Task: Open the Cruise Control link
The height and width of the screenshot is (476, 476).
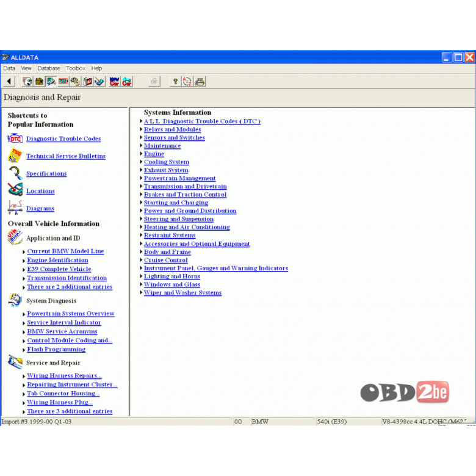Action: pos(166,260)
